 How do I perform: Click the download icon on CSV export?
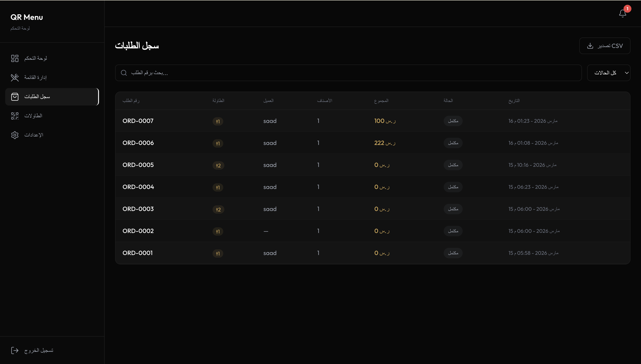click(590, 46)
